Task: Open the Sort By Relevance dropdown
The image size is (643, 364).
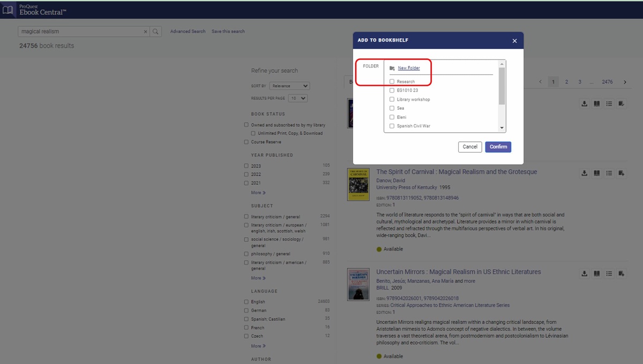Action: pos(289,86)
